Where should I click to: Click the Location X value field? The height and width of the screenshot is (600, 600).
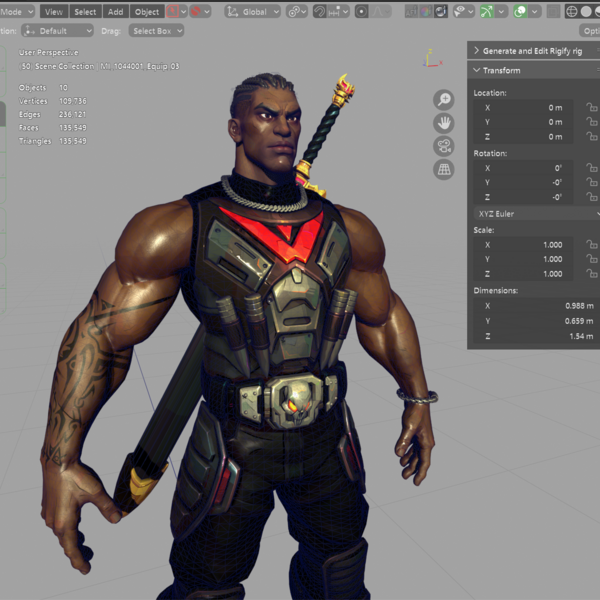tap(523, 108)
